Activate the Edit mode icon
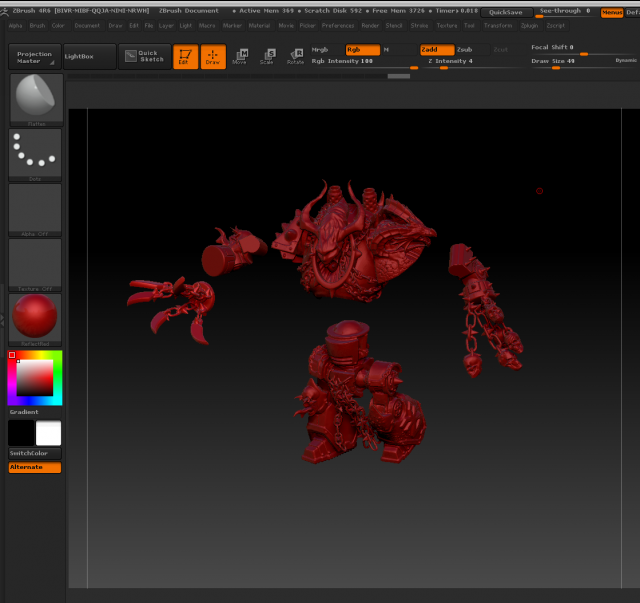This screenshot has width=640, height=603. [x=185, y=57]
